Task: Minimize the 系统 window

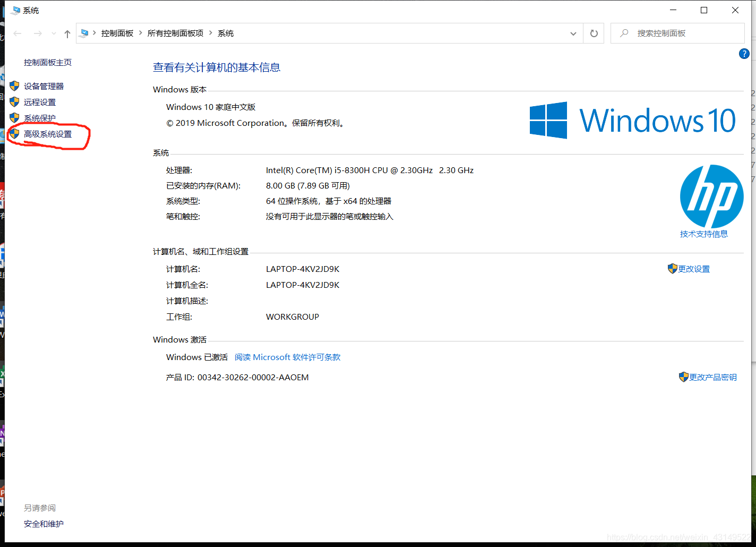Action: coord(673,10)
